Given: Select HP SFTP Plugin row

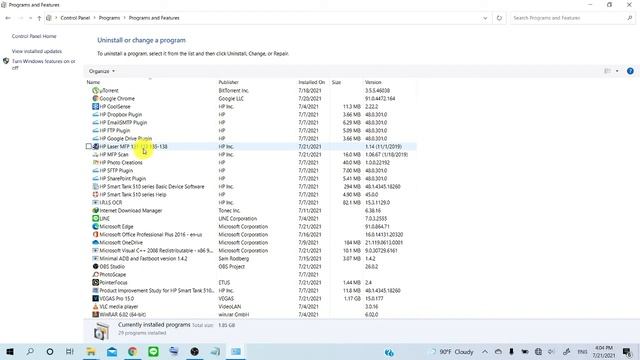Looking at the screenshot, I should (251, 171).
